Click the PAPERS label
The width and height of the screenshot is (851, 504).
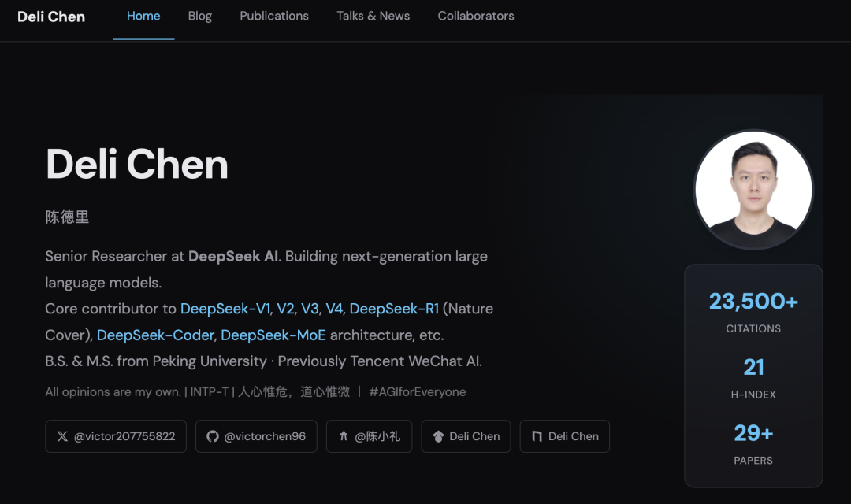coord(753,461)
